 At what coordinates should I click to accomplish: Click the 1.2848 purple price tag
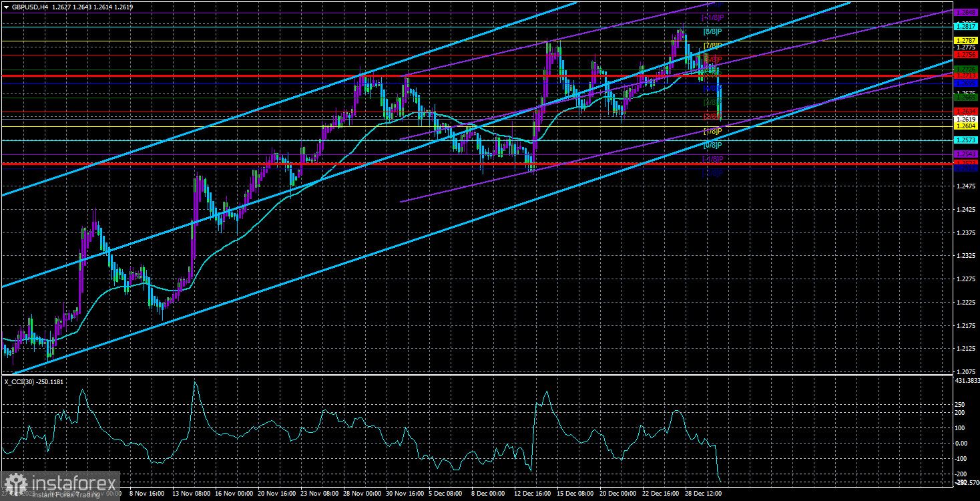coord(966,13)
